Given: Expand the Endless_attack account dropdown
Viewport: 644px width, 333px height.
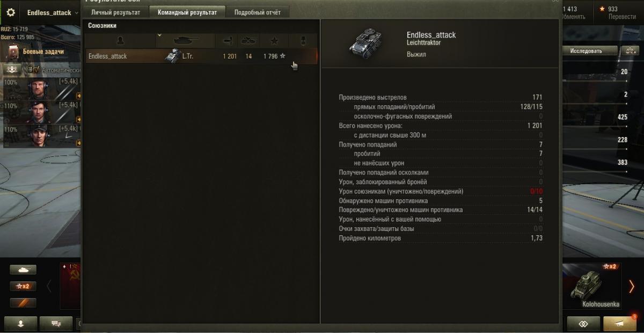Looking at the screenshot, I should pos(77,13).
